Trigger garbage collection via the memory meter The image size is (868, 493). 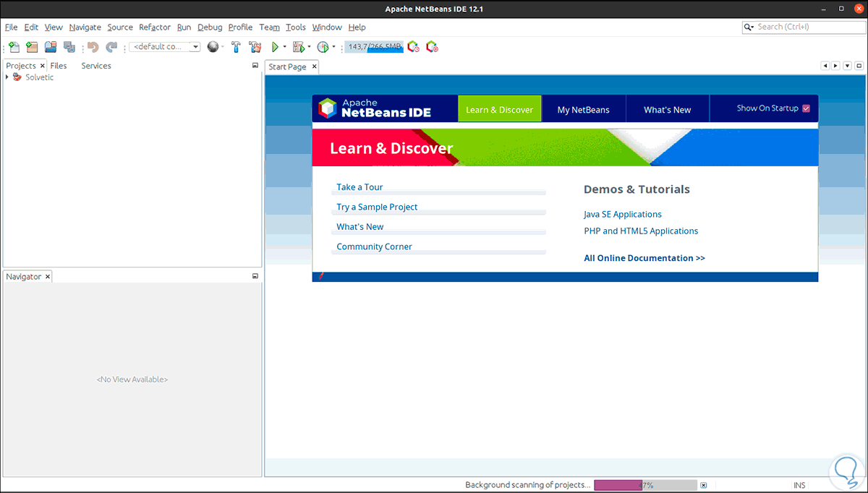pos(373,46)
